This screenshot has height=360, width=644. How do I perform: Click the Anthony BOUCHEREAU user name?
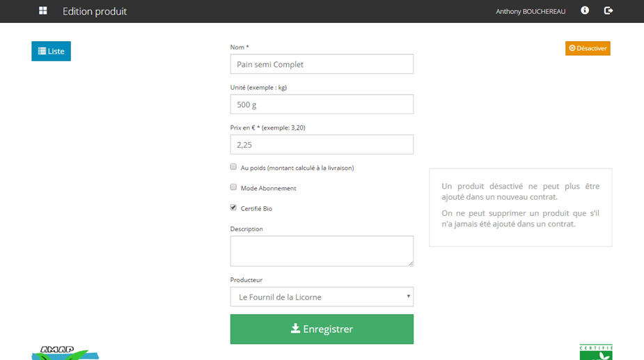tap(531, 11)
